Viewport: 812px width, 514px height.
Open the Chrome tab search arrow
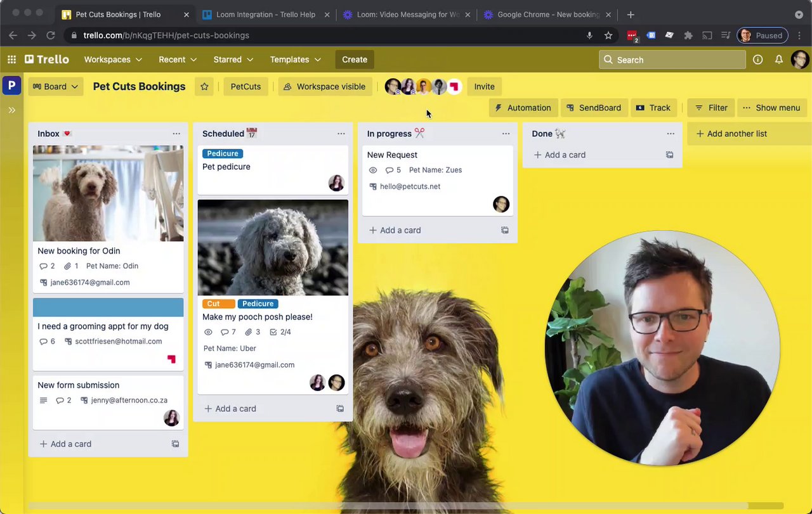[x=799, y=15]
